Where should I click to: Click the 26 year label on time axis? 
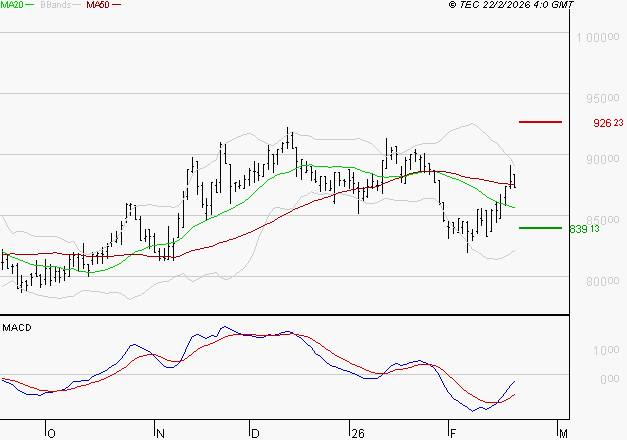pyautogui.click(x=358, y=434)
